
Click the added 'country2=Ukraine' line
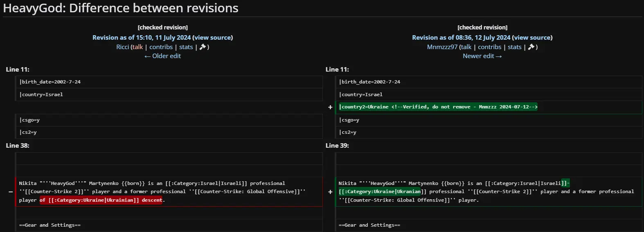coord(489,107)
